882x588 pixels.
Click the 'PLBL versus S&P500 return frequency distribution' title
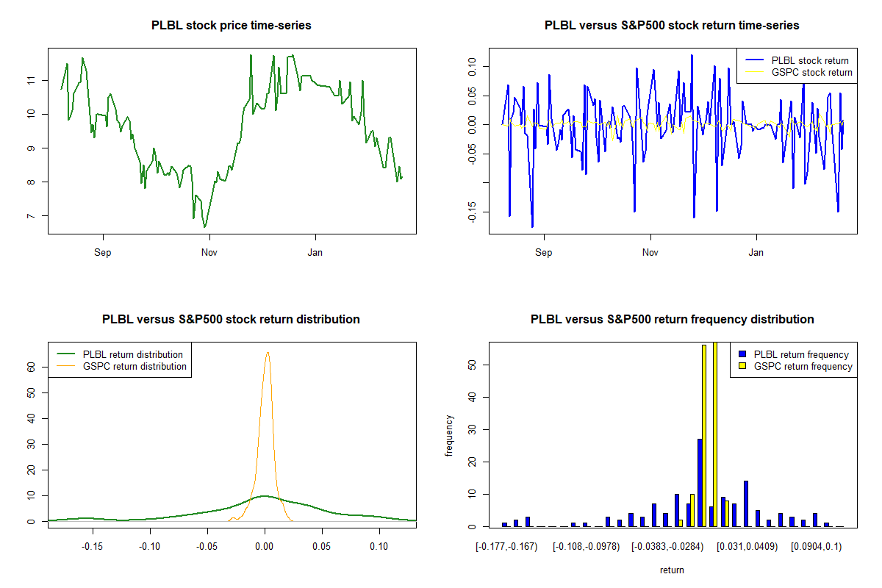tap(672, 320)
